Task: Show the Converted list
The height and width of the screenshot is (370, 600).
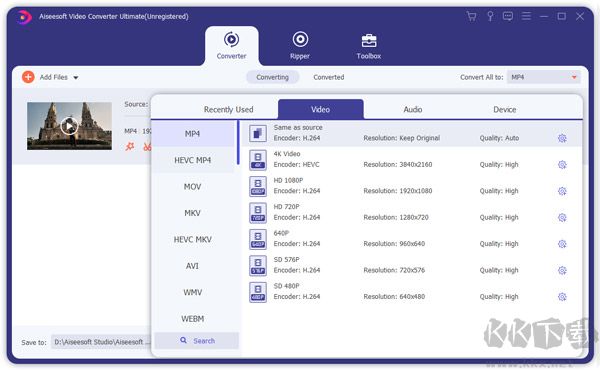Action: coord(329,77)
